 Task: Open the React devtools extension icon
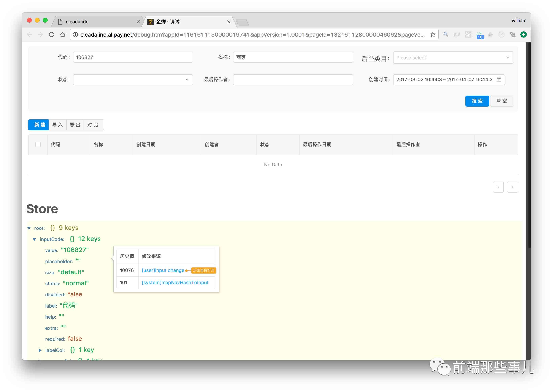[468, 34]
